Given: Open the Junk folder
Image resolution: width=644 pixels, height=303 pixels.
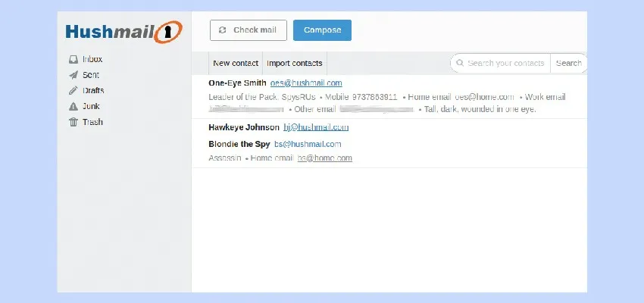Looking at the screenshot, I should pyautogui.click(x=91, y=106).
